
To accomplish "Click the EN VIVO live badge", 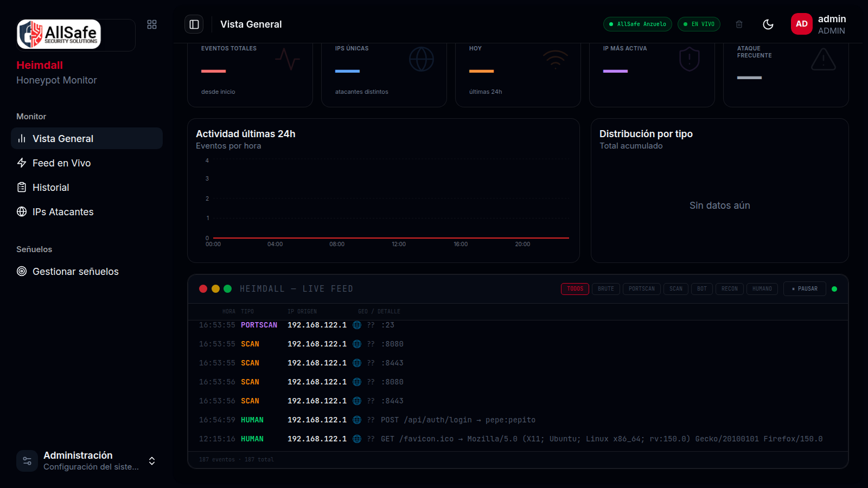I will tap(699, 24).
